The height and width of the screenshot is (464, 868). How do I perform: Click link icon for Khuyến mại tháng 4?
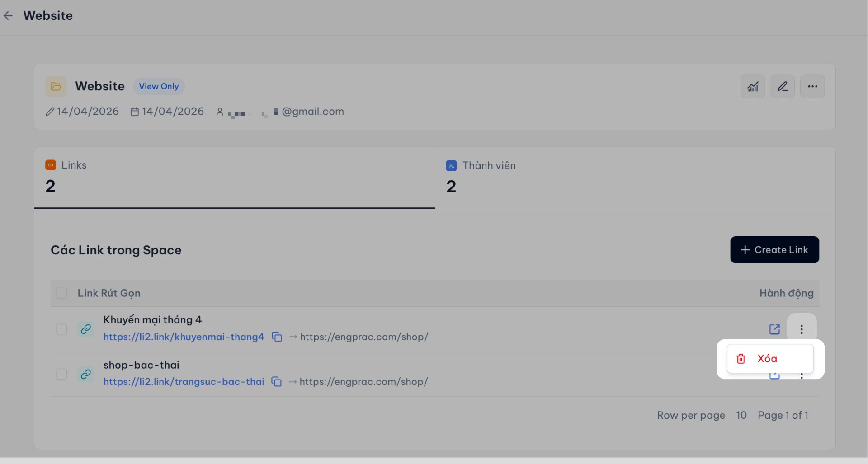tap(86, 329)
